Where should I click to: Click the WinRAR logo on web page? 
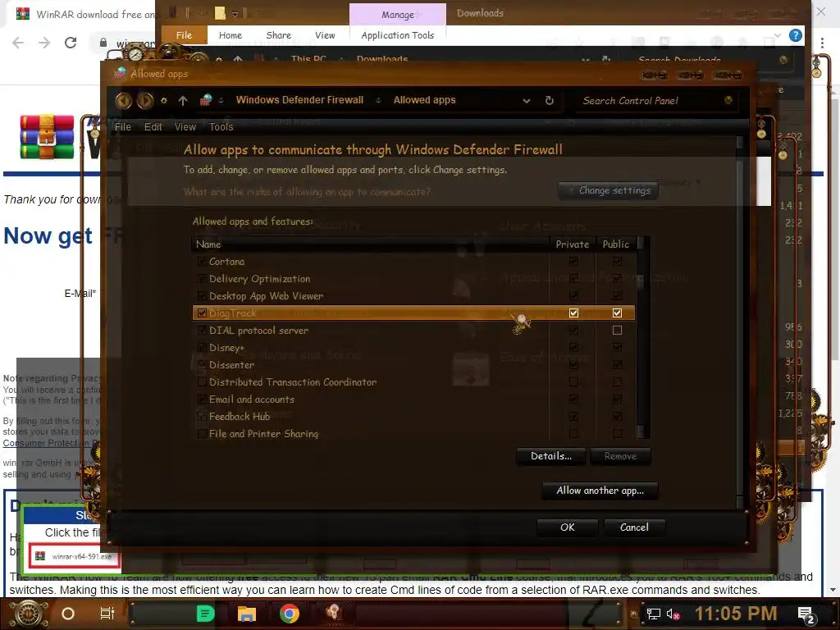(47, 137)
